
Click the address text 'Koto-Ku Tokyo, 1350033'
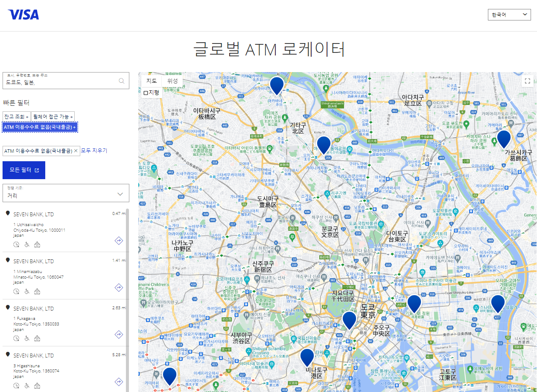click(x=36, y=324)
